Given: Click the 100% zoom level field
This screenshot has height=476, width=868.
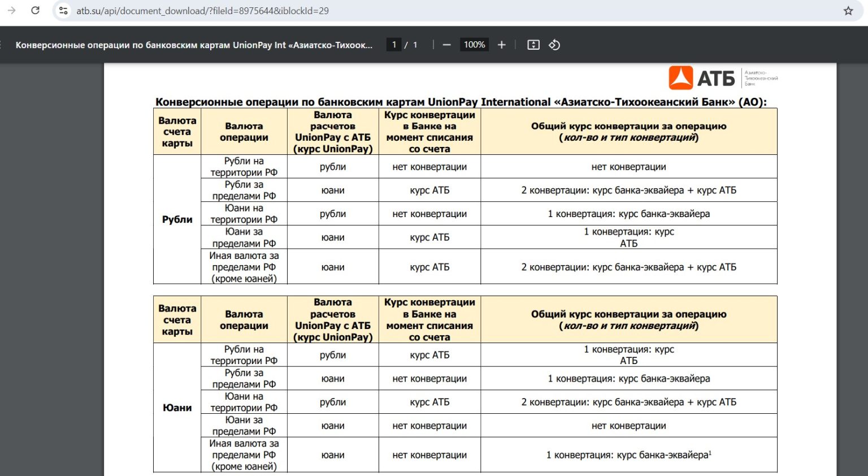Looking at the screenshot, I should [474, 45].
